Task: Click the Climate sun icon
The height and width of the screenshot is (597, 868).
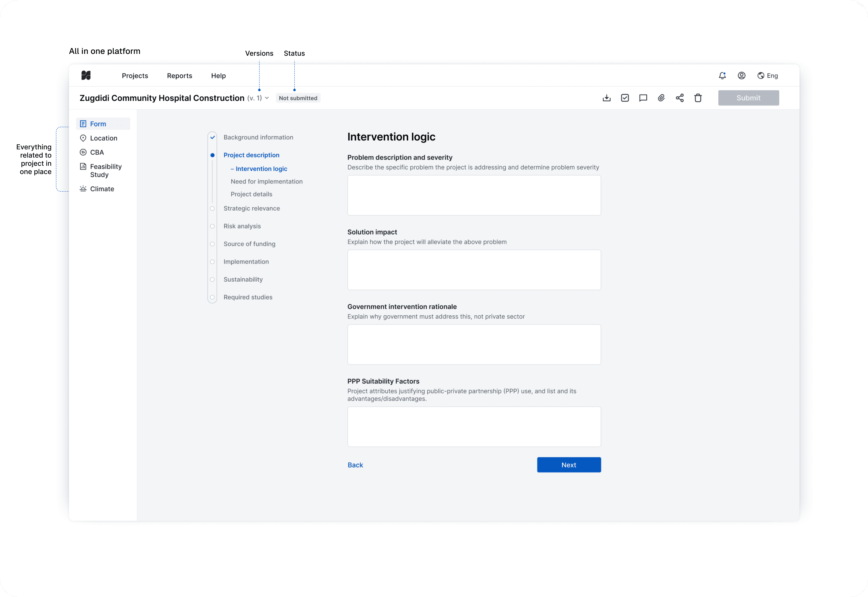Action: [x=83, y=189]
